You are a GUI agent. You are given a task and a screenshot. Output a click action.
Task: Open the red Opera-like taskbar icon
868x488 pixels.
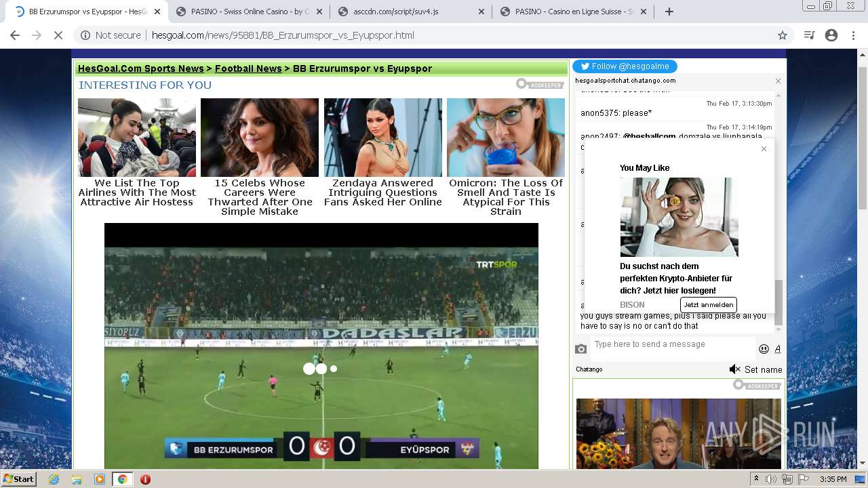click(x=145, y=479)
